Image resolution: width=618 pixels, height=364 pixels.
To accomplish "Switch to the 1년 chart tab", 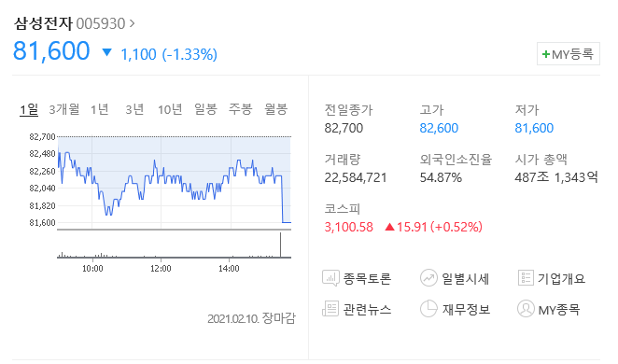I will (x=100, y=109).
